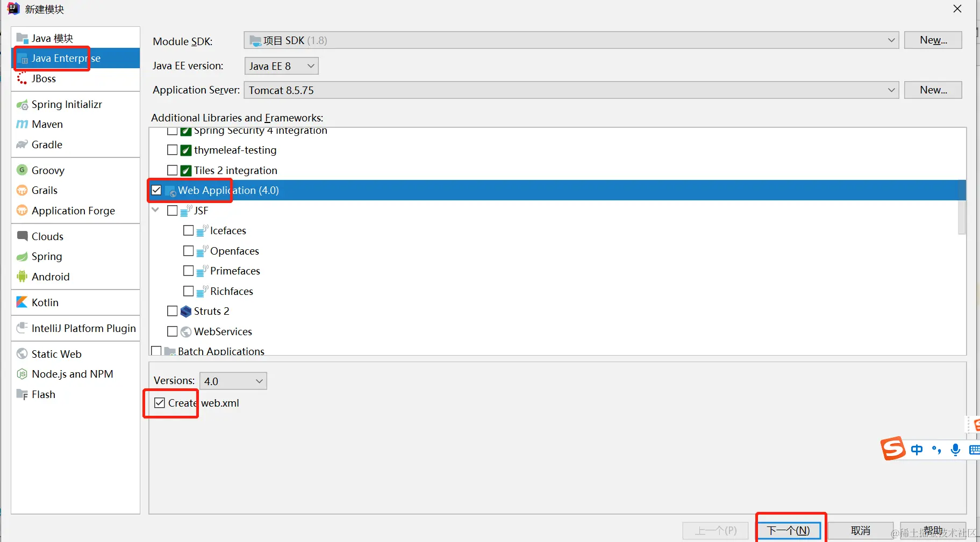This screenshot has height=542, width=980.
Task: Open the Module SDK dropdown
Action: [571, 40]
